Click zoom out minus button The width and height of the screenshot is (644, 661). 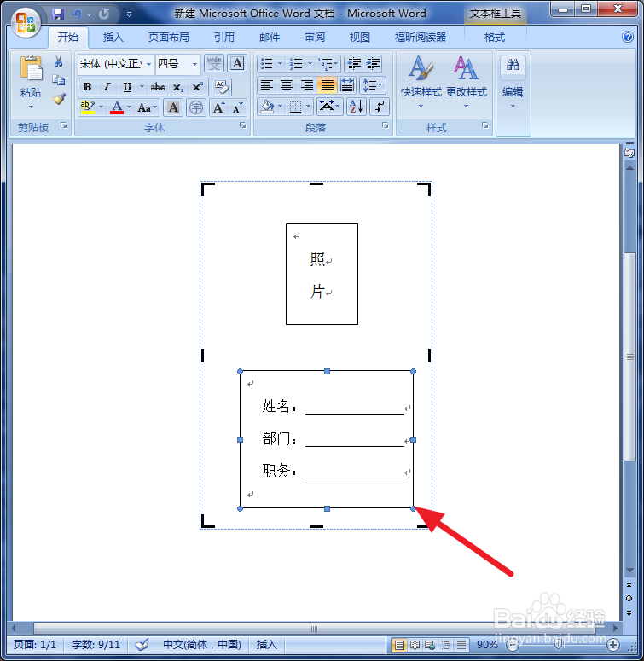click(x=512, y=645)
